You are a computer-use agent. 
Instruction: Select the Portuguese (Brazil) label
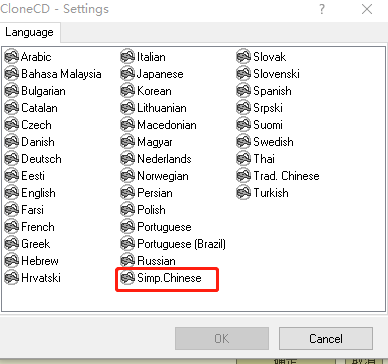(x=181, y=244)
